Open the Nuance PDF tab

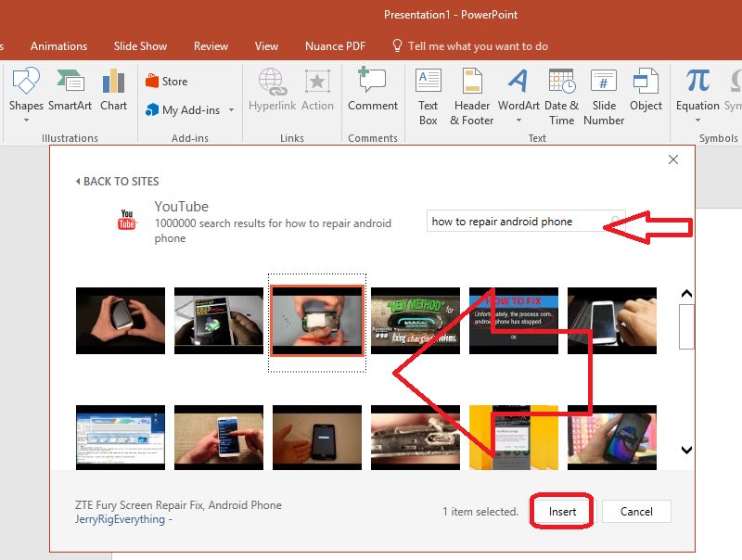click(335, 45)
